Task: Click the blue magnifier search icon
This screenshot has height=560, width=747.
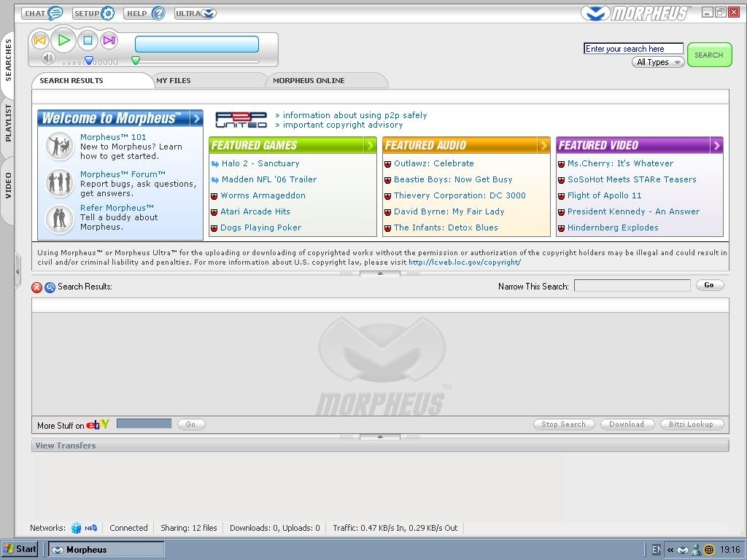Action: tap(50, 287)
